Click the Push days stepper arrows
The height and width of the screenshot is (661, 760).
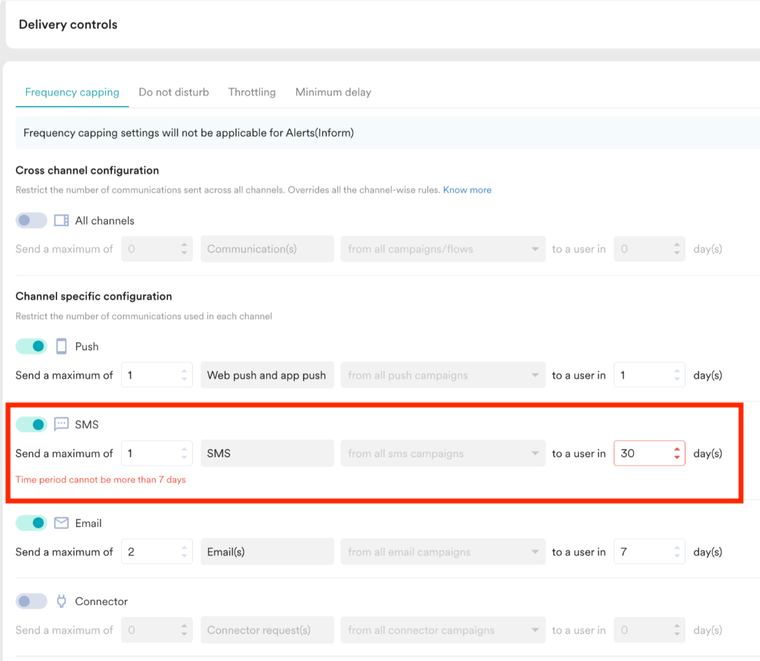(677, 376)
